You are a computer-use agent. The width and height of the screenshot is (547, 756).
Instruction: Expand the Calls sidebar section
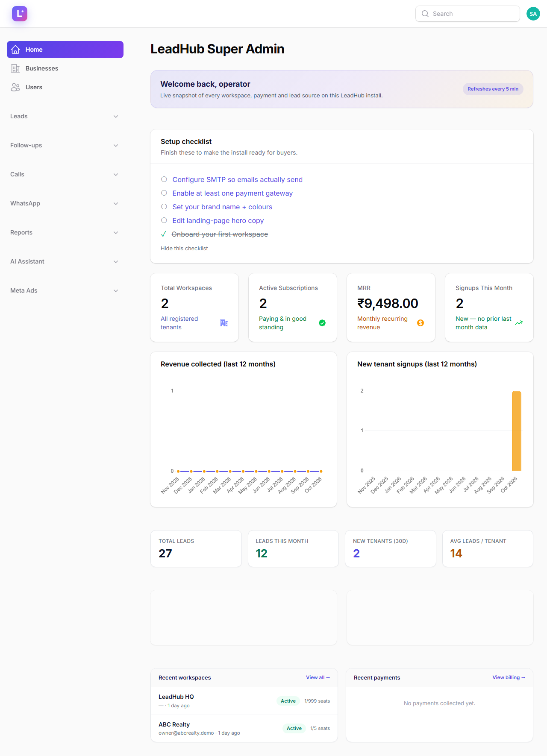tap(65, 174)
